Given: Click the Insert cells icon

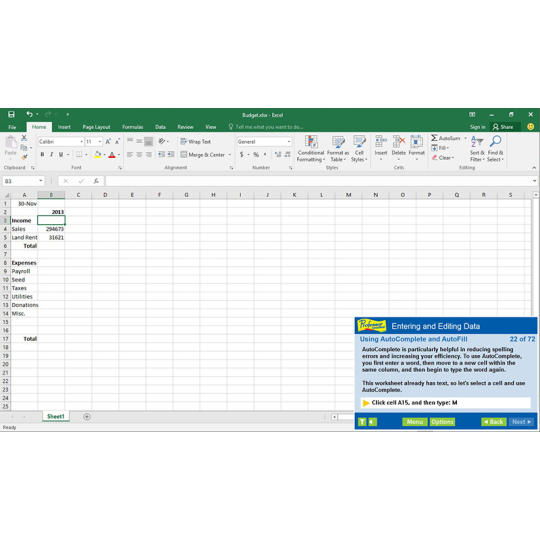Looking at the screenshot, I should point(381,141).
